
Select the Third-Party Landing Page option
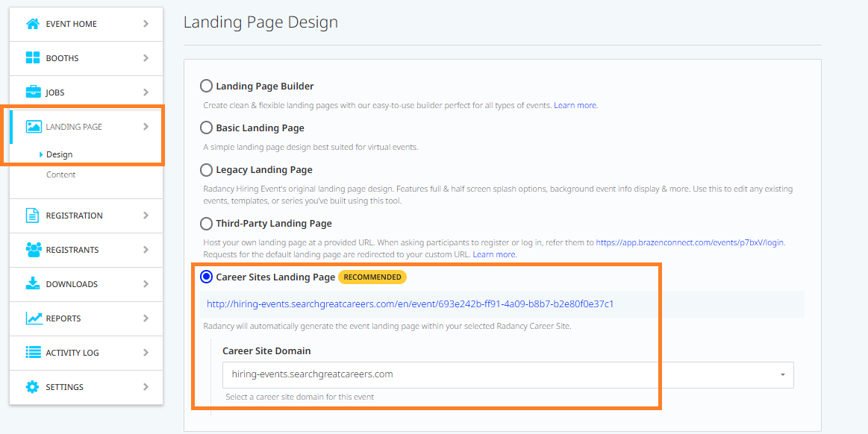(207, 223)
